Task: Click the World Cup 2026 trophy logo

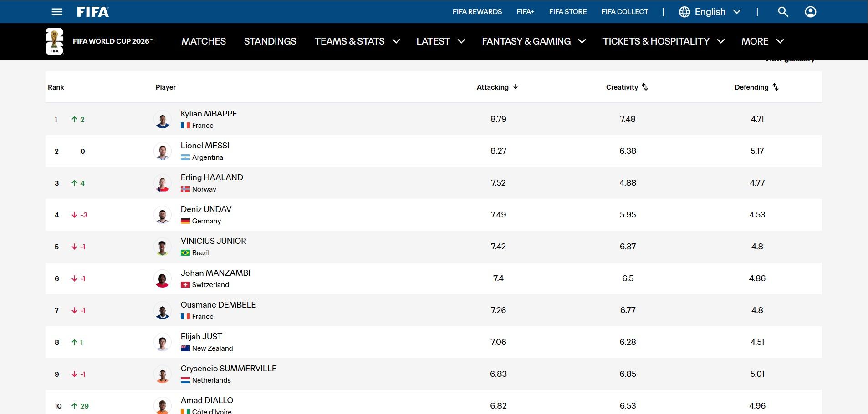Action: tap(54, 41)
